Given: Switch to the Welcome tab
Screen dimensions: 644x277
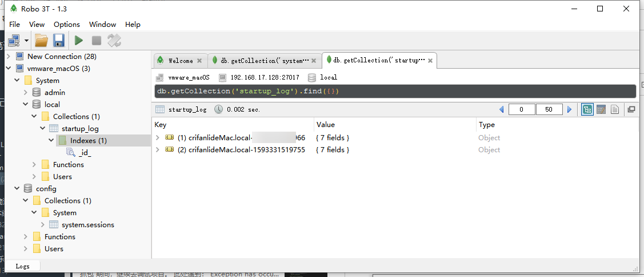Looking at the screenshot, I should click(x=181, y=61).
